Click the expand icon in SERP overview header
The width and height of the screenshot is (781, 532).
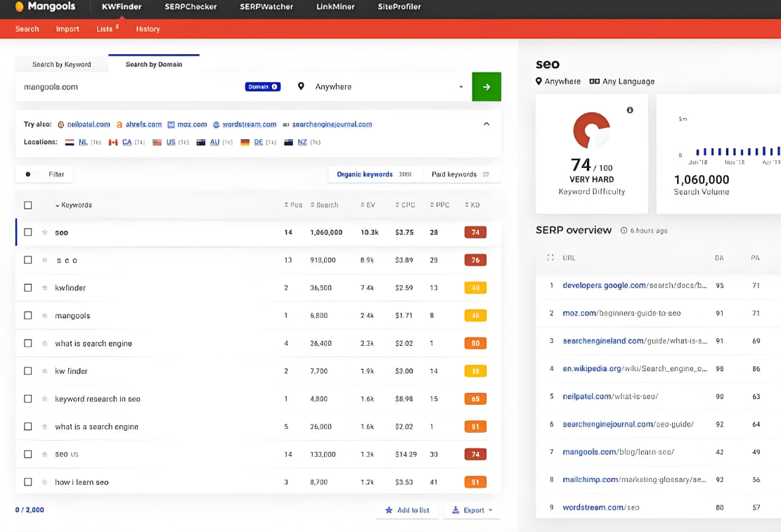(550, 257)
